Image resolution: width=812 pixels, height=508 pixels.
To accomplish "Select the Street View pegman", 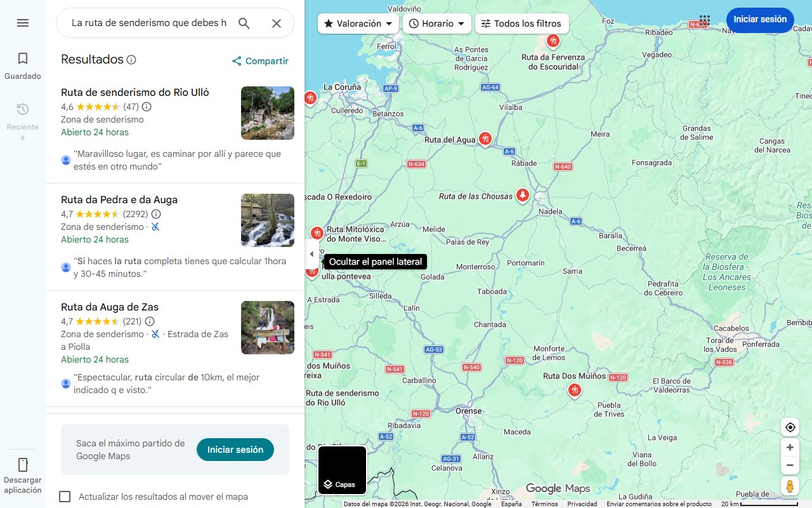I will tap(790, 486).
